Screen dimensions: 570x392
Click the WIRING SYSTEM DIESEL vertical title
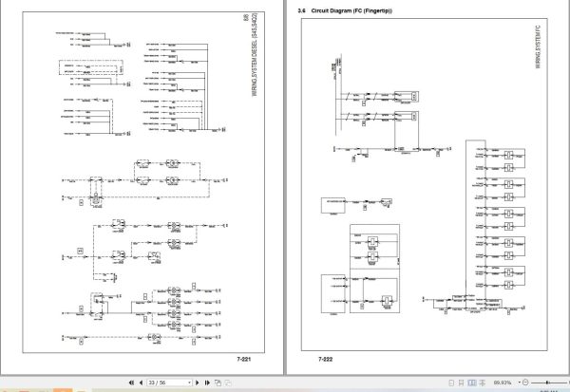[255, 54]
